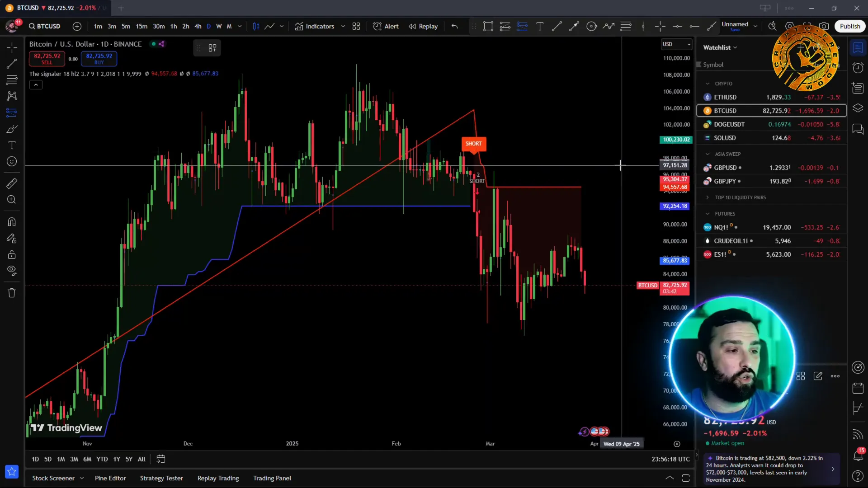Open the Strategy Tester tab

click(161, 478)
